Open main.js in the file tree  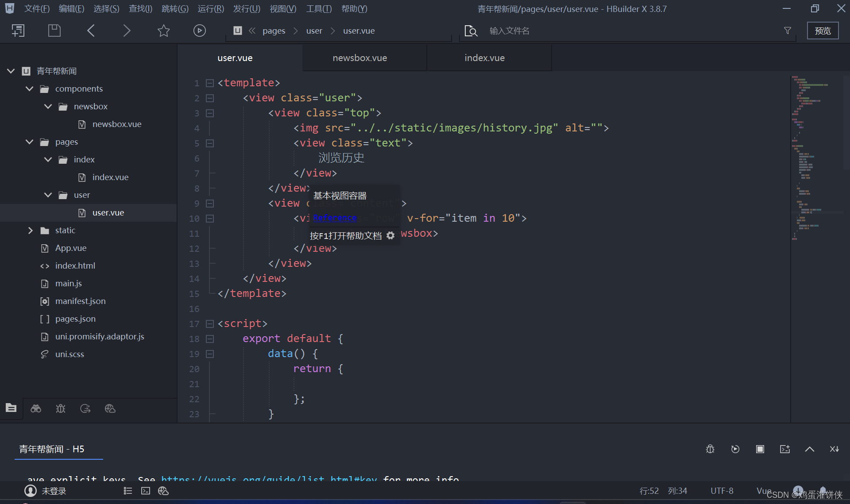pyautogui.click(x=68, y=283)
